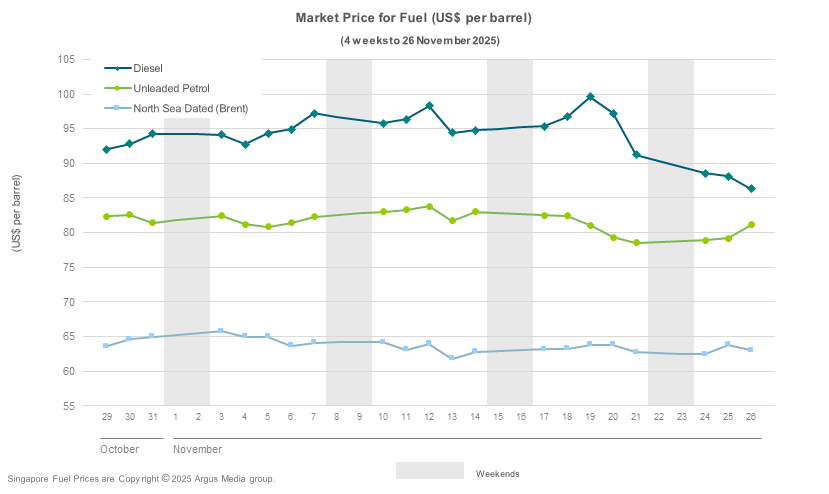Click the Unleaded Petrol point on 12 November
Image resolution: width=829 pixels, height=494 pixels.
click(x=429, y=207)
